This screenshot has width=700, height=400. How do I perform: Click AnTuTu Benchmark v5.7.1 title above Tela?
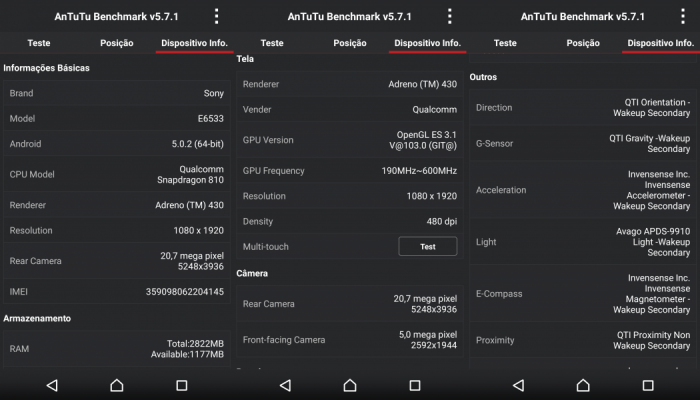click(350, 17)
